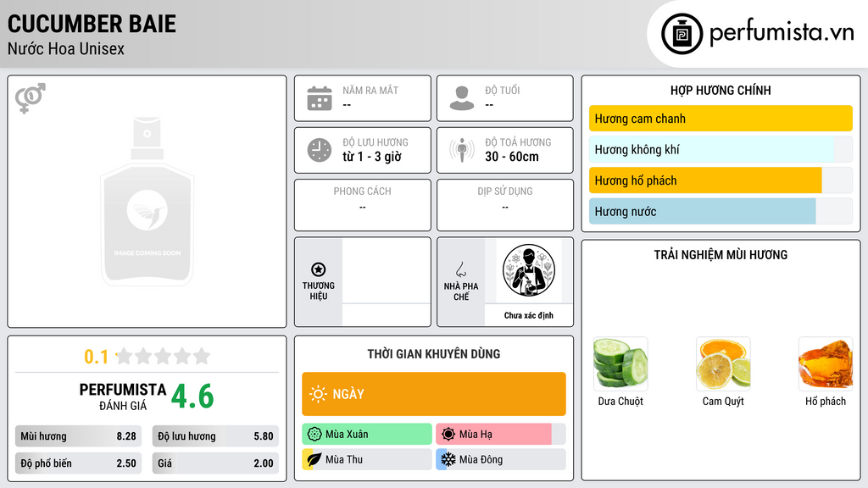Click the calendar icon for Năm ra mắt
Image resolution: width=868 pixels, height=488 pixels.
(x=320, y=98)
